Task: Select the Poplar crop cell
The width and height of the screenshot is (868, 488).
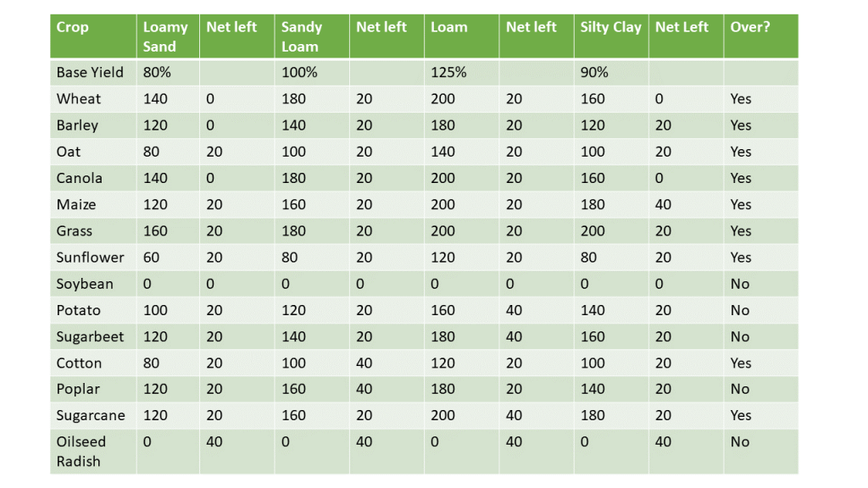Action: pos(78,389)
